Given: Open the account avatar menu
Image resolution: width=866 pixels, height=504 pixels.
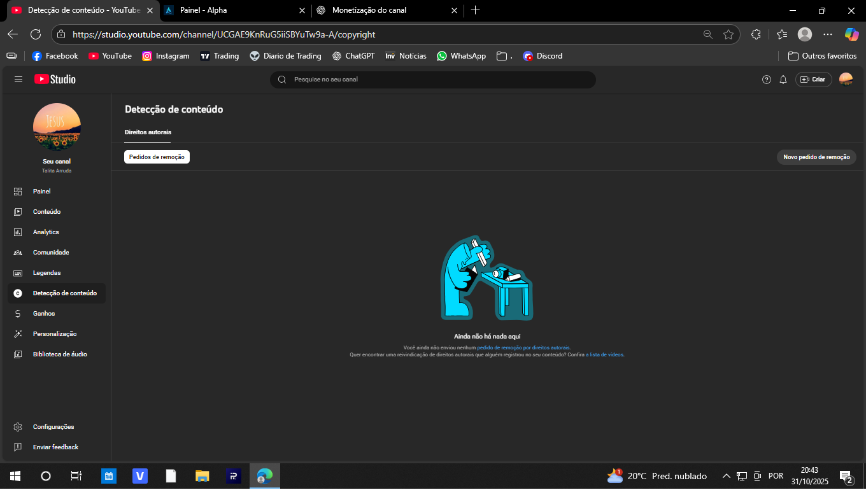Looking at the screenshot, I should [846, 80].
